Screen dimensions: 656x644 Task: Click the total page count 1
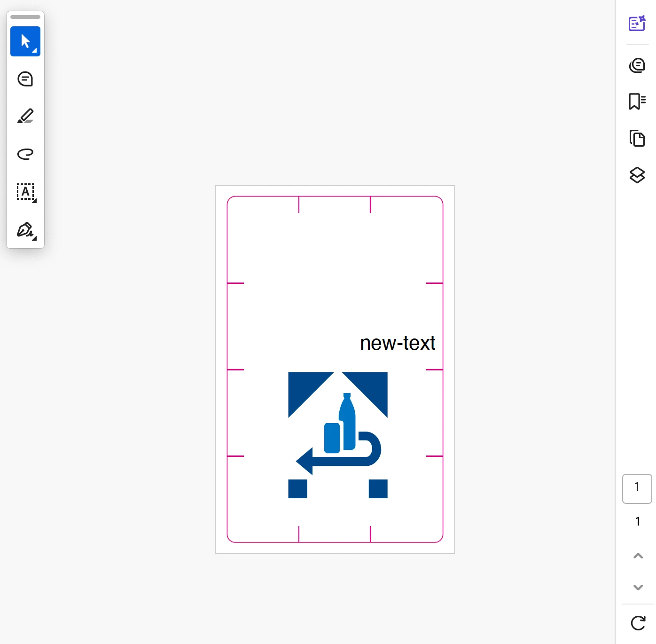click(x=638, y=521)
